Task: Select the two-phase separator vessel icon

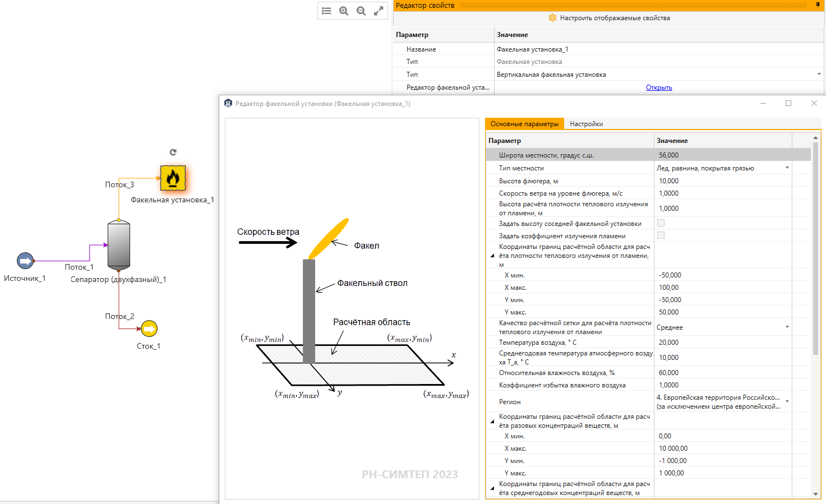Action: click(119, 244)
